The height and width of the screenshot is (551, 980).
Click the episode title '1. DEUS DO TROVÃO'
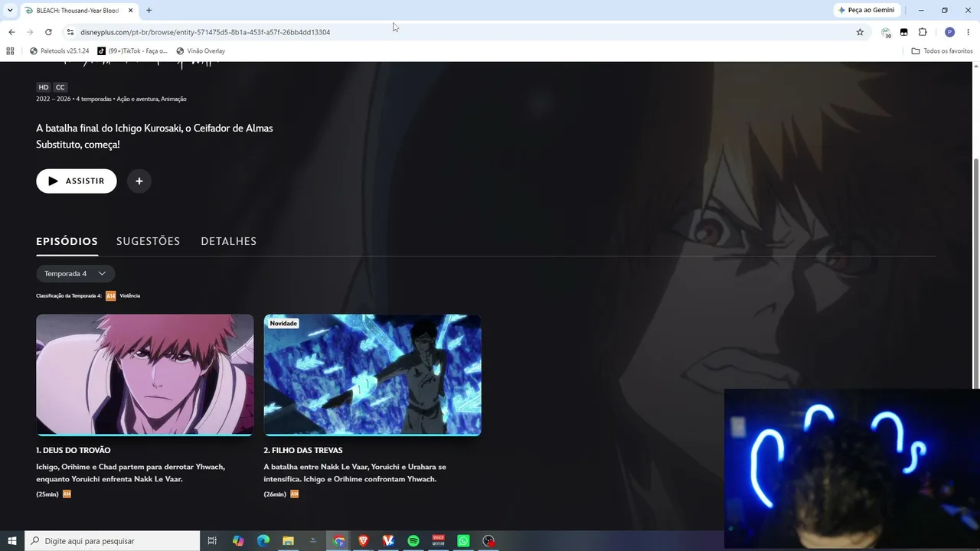[x=73, y=450]
